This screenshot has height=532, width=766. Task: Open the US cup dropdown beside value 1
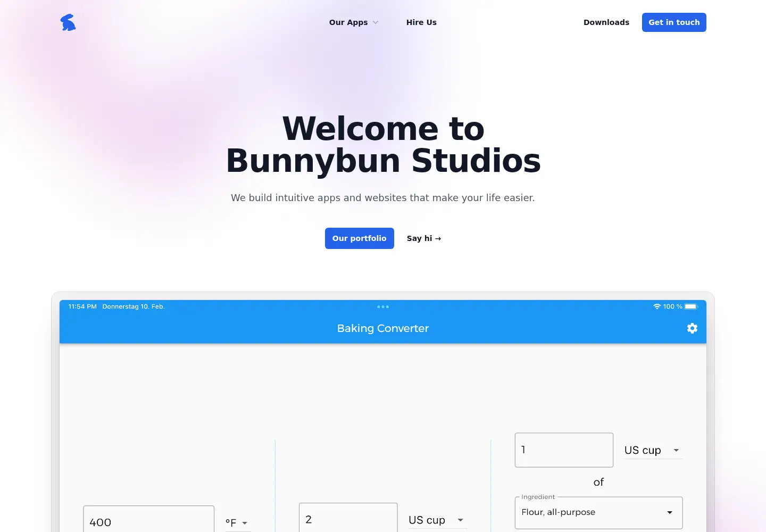pyautogui.click(x=653, y=450)
